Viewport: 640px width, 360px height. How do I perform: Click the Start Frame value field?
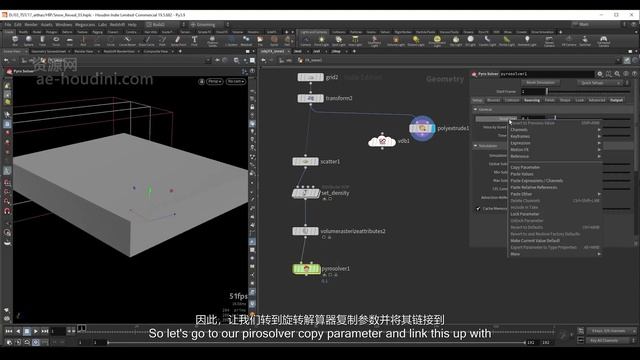(x=533, y=91)
